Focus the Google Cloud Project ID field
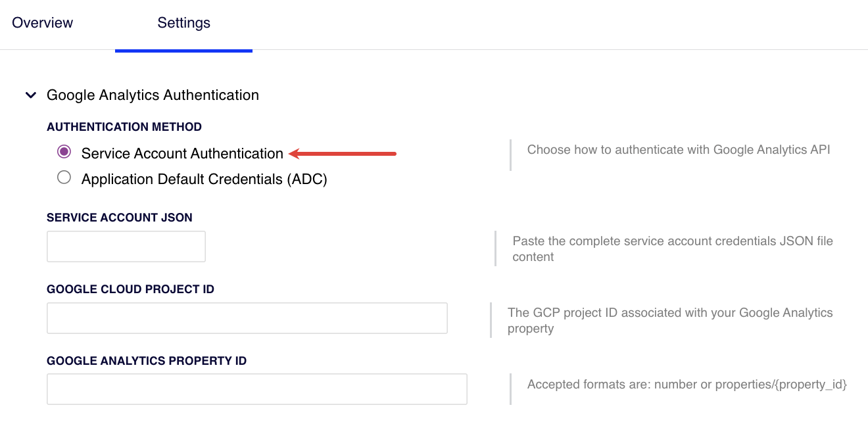868x422 pixels. [x=247, y=317]
